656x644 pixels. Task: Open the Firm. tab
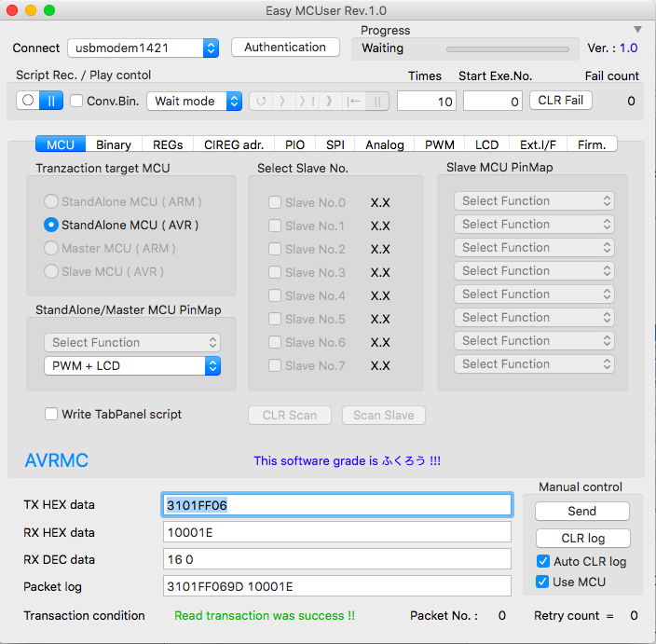click(592, 144)
